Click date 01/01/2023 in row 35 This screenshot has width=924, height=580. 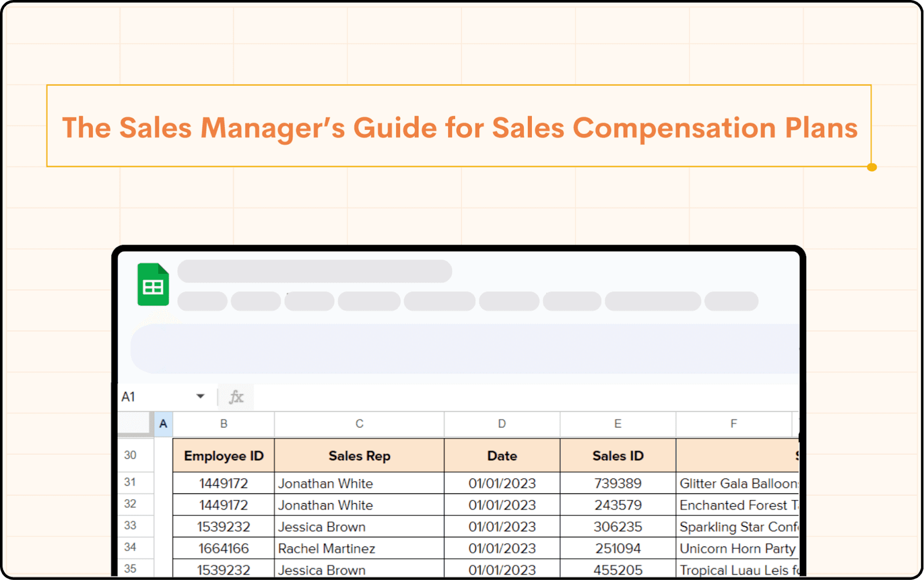click(x=502, y=568)
